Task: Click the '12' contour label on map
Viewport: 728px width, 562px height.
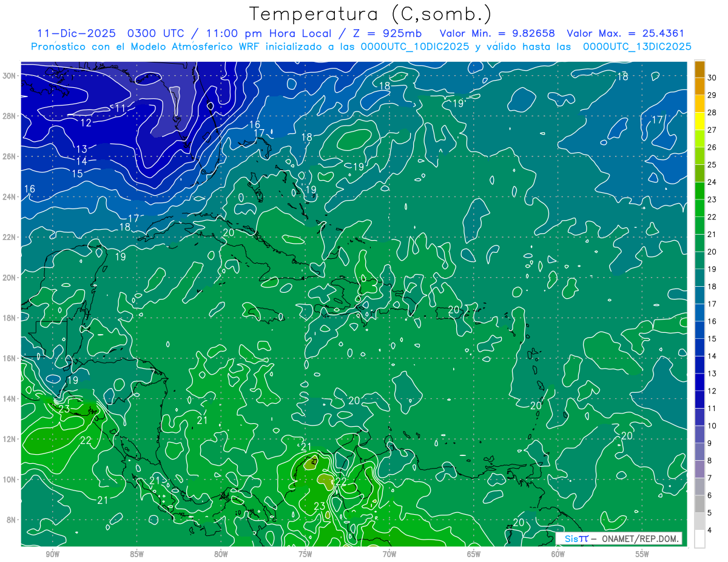Action: (86, 122)
